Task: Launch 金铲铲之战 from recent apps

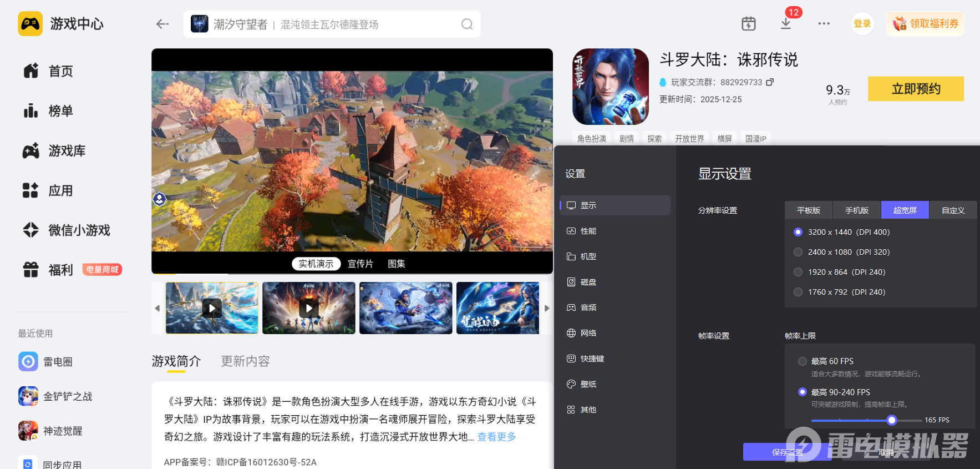Action: (x=55, y=396)
